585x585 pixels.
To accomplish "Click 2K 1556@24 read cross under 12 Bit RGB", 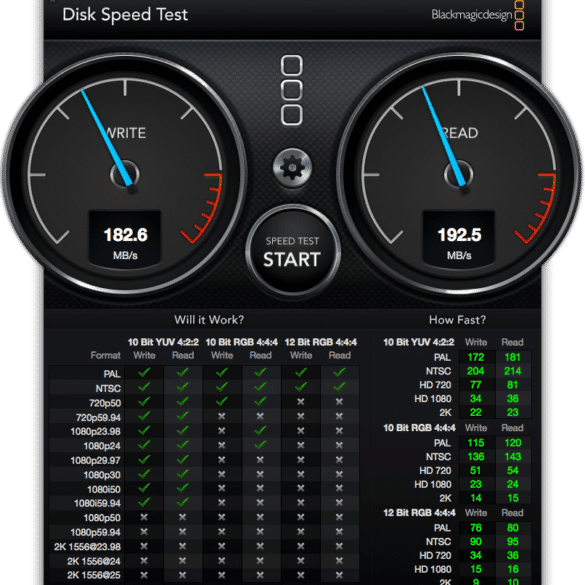I will tap(339, 560).
